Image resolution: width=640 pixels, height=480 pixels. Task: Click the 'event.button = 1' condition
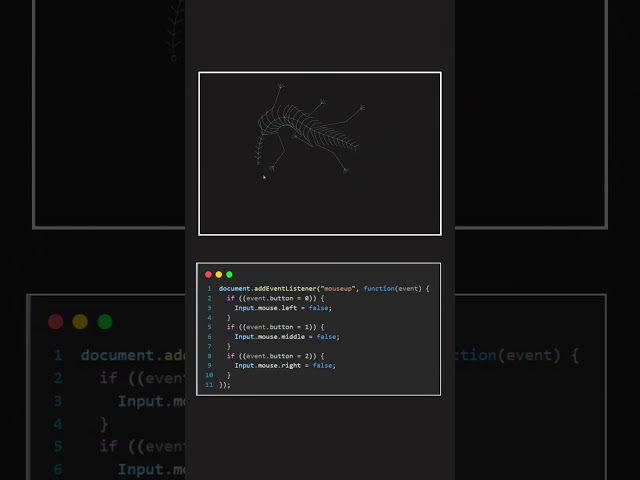pos(278,327)
